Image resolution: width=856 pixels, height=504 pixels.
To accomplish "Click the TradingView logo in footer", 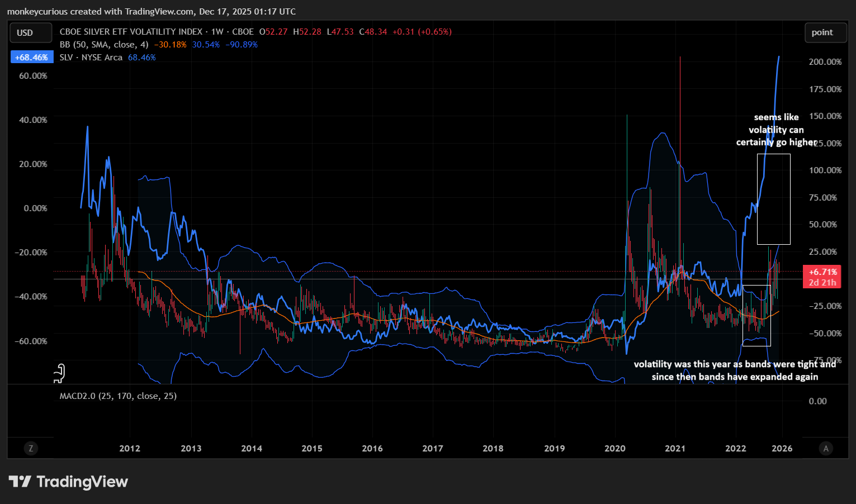I will (68, 482).
